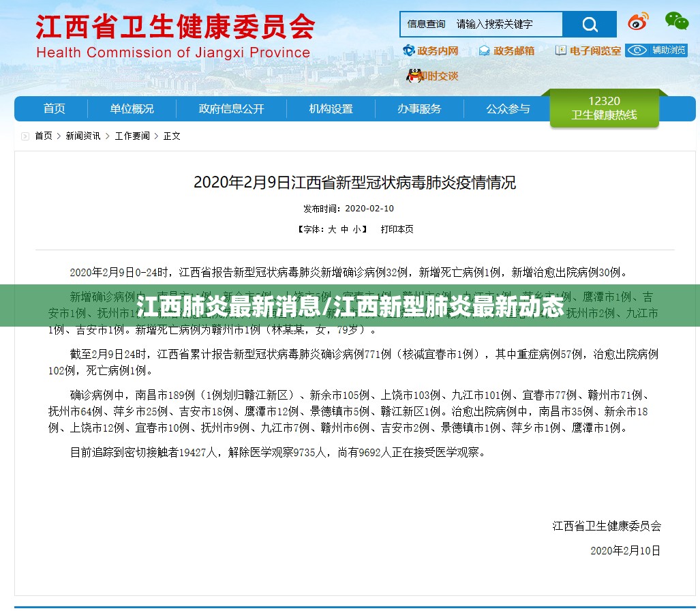Open the Weibo icon link
Screen dimensions: 700x611
637,21
